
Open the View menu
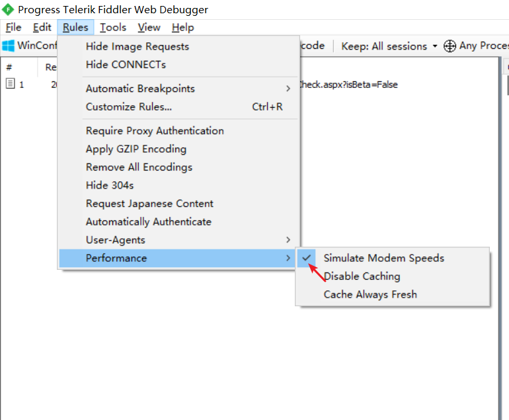149,27
